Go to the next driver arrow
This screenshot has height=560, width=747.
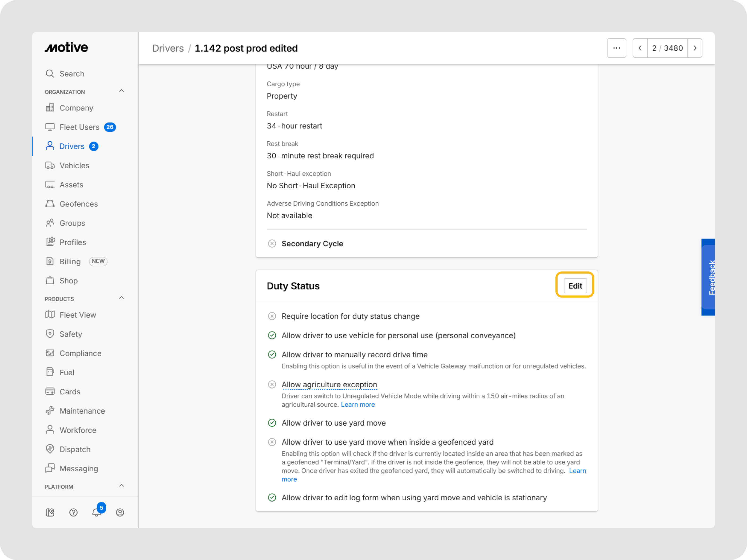coord(695,48)
